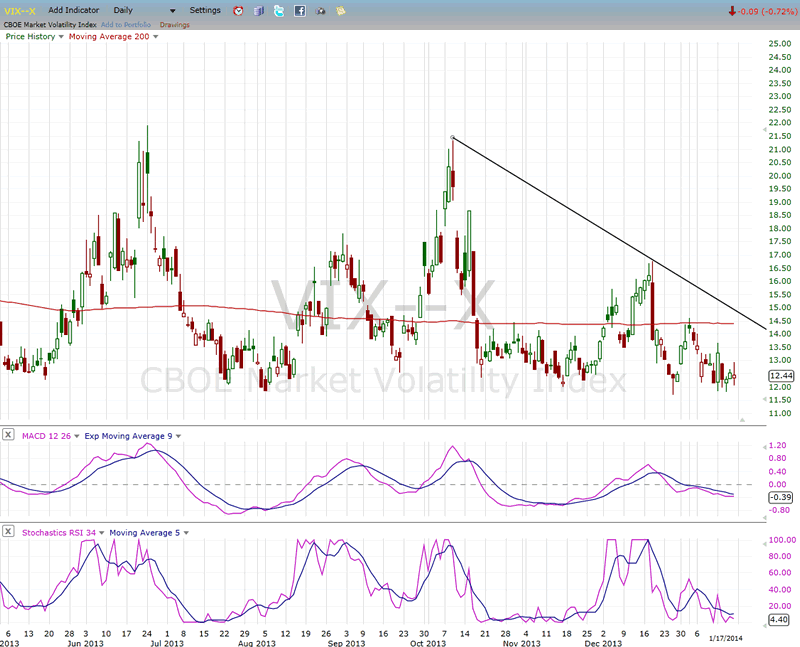
Task: Open Exp Moving Average 9 dropdown
Action: pos(178,434)
